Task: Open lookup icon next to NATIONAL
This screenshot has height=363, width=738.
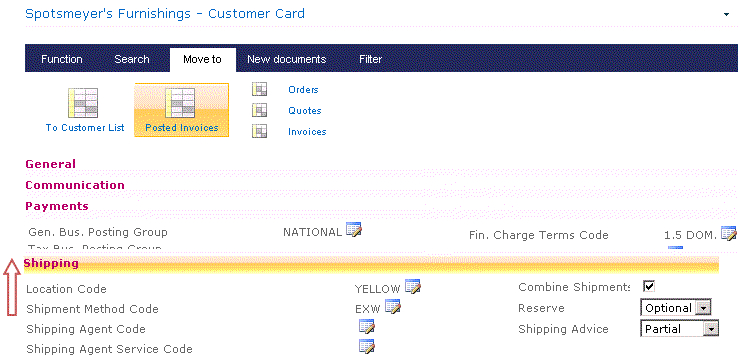Action: (354, 229)
